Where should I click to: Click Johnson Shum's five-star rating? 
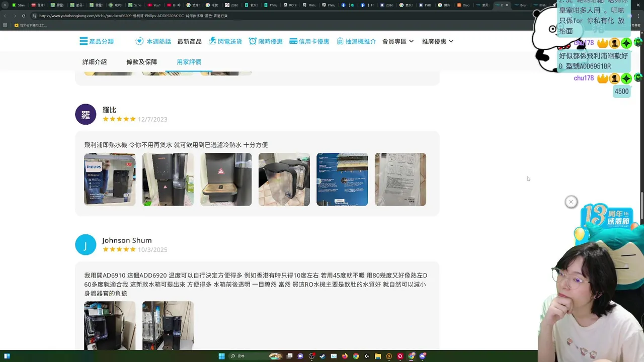point(119,249)
